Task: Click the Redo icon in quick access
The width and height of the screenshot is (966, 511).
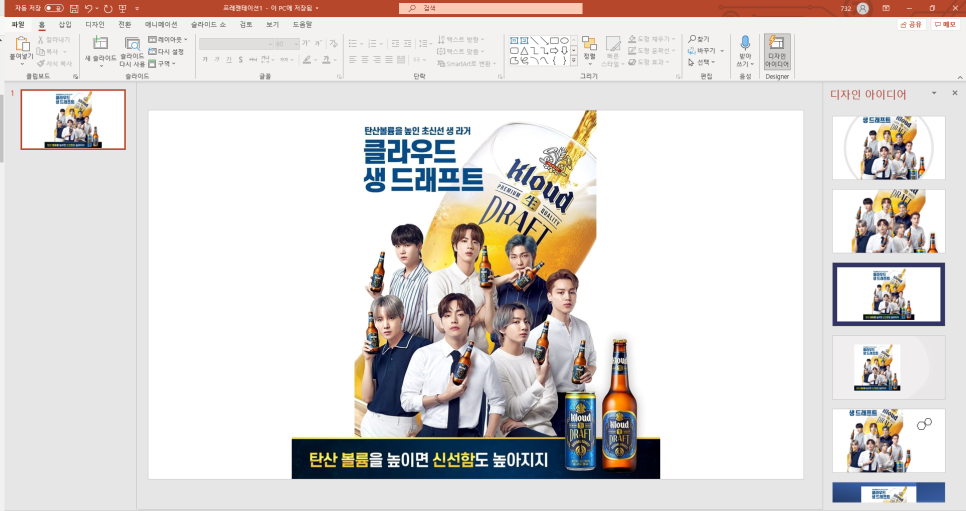Action: [x=108, y=9]
